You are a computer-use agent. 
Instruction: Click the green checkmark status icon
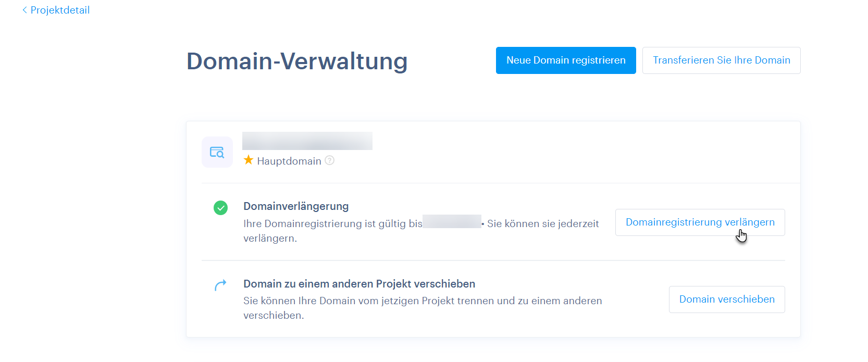220,208
